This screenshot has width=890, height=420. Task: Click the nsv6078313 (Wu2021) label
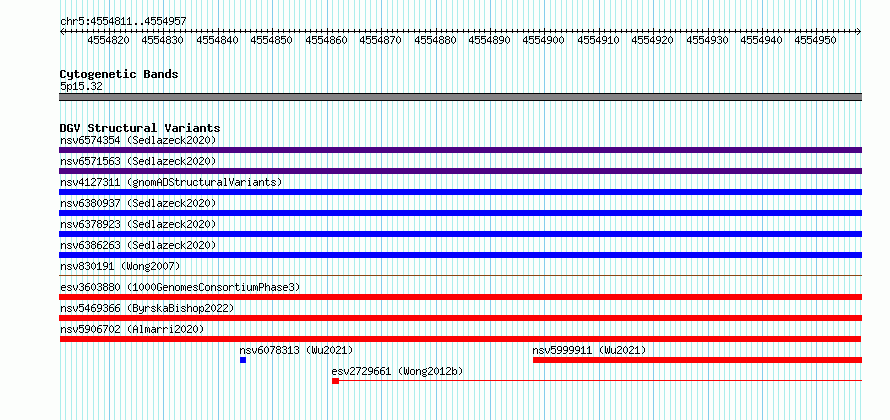pyautogui.click(x=296, y=350)
